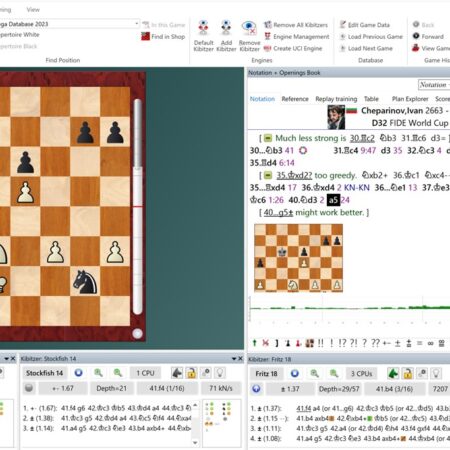The height and width of the screenshot is (450, 450).
Task: Open Engine Management
Action: [x=297, y=37]
